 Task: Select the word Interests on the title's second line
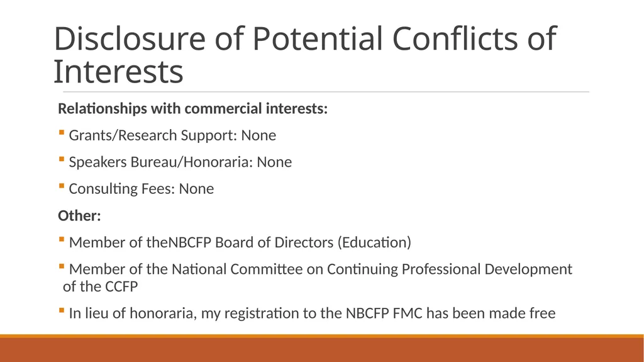pos(118,72)
